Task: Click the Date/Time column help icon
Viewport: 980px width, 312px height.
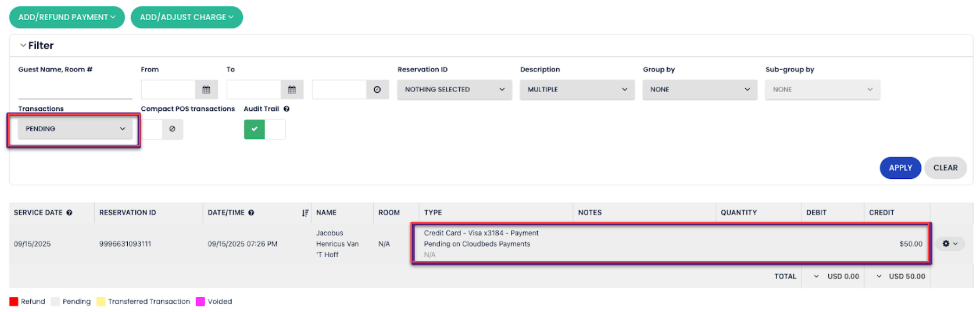Action: [x=251, y=212]
